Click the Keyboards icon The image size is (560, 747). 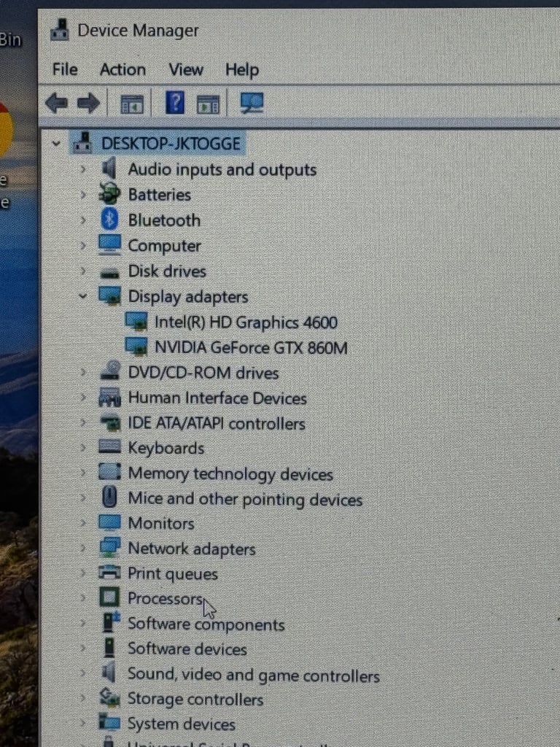(109, 447)
